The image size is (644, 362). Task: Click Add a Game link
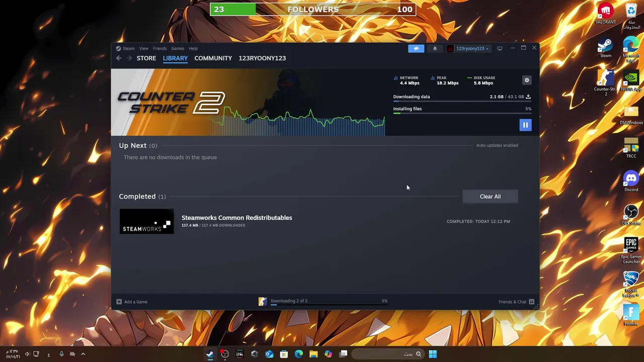(x=136, y=302)
